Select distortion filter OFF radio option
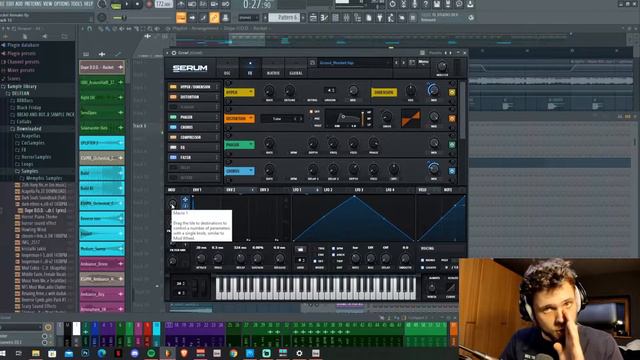This screenshot has width=640, height=360. pyautogui.click(x=311, y=111)
